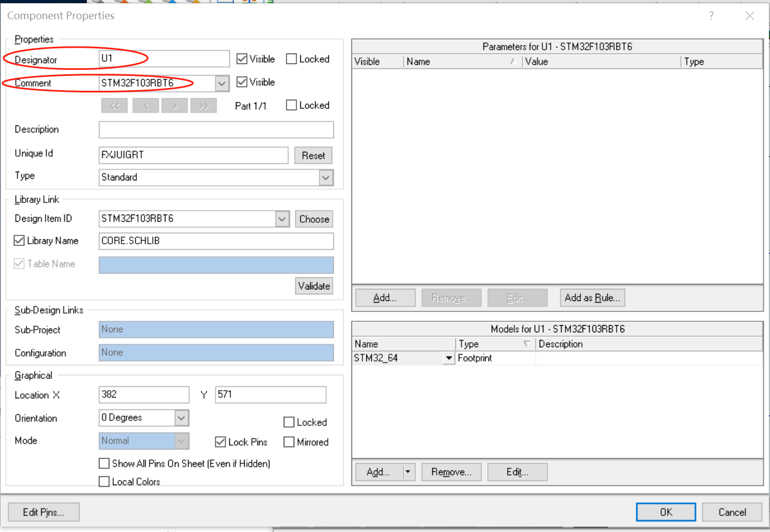Toggle Library Name checkbox
Image resolution: width=770 pixels, height=532 pixels.
tap(19, 240)
